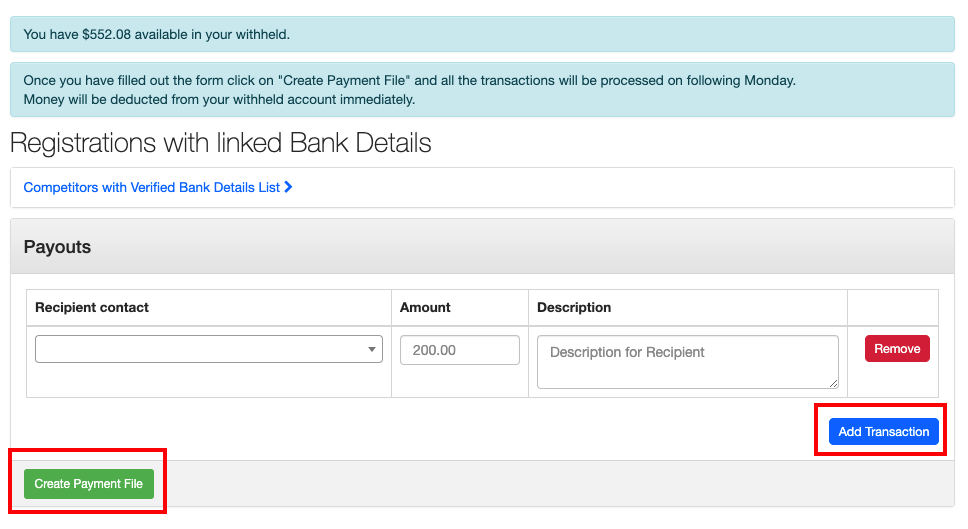Screen dimensions: 968x529
Task: Click the Recipient contact column header
Action: (x=92, y=308)
